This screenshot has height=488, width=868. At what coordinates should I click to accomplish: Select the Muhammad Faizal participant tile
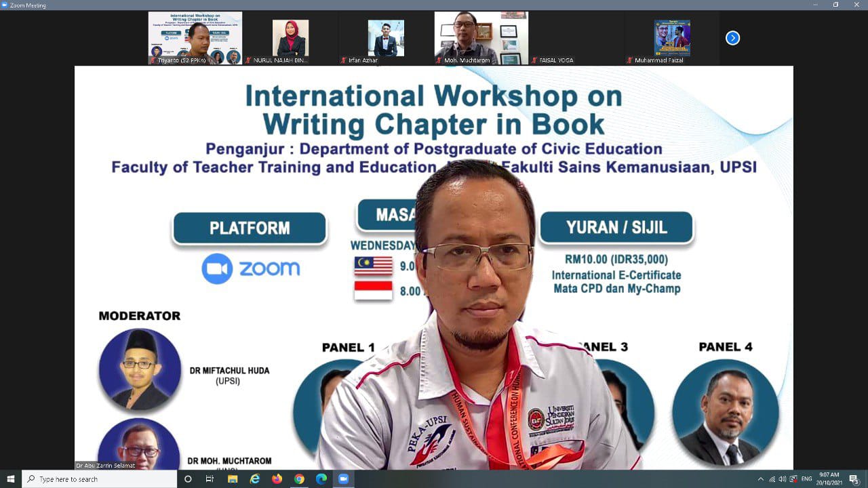tap(671, 38)
